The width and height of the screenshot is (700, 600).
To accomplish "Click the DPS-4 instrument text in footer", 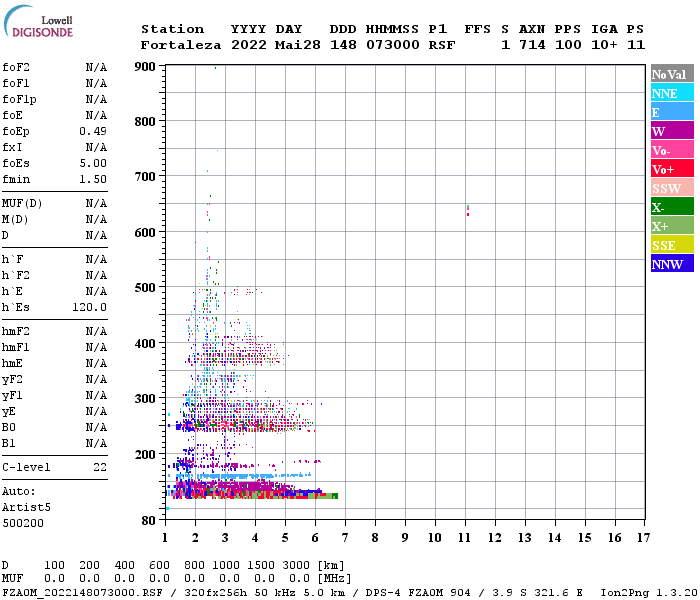I will tap(383, 592).
